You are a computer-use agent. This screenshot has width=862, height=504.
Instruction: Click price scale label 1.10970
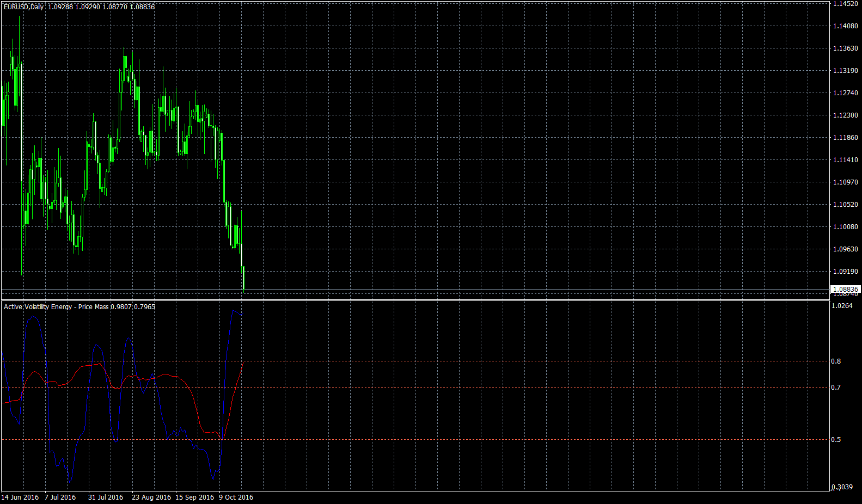pos(845,182)
